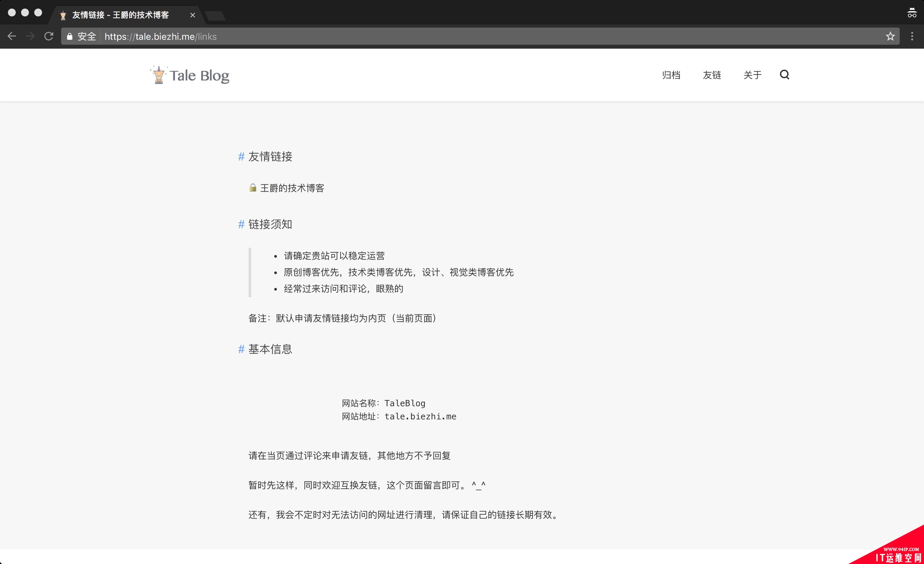Open the 友链 navigation item
924x564 pixels.
[712, 75]
